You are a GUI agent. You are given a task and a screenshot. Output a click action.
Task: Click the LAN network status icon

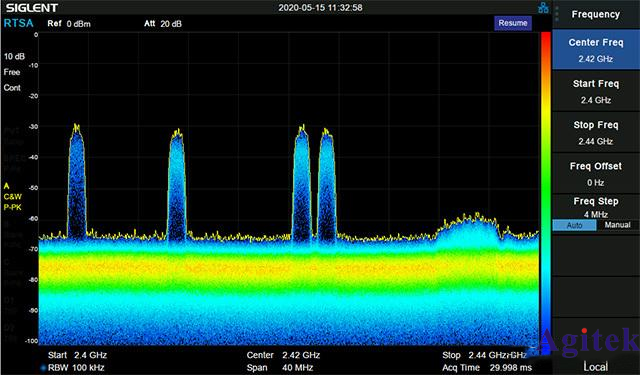point(543,7)
